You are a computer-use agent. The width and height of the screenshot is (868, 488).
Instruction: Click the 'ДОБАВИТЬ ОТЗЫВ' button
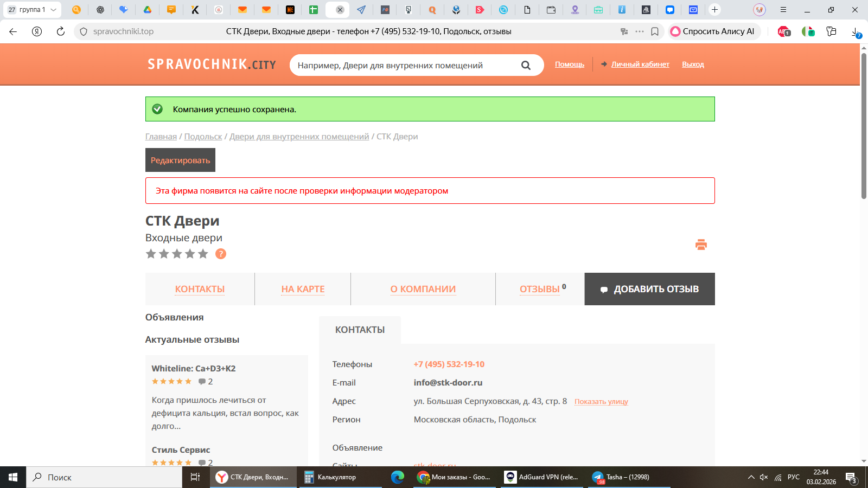pos(649,289)
